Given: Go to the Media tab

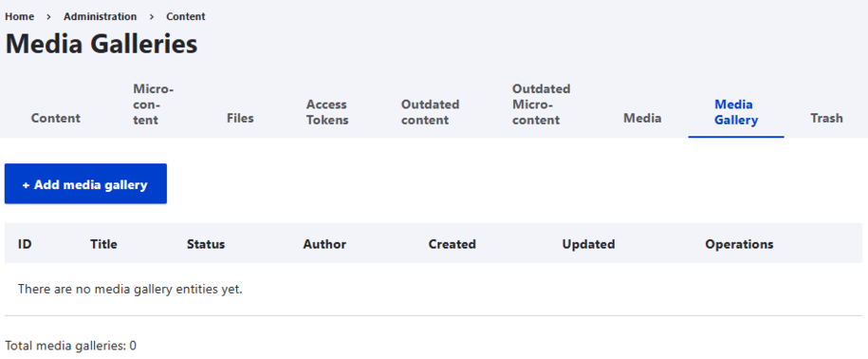Looking at the screenshot, I should point(642,118).
